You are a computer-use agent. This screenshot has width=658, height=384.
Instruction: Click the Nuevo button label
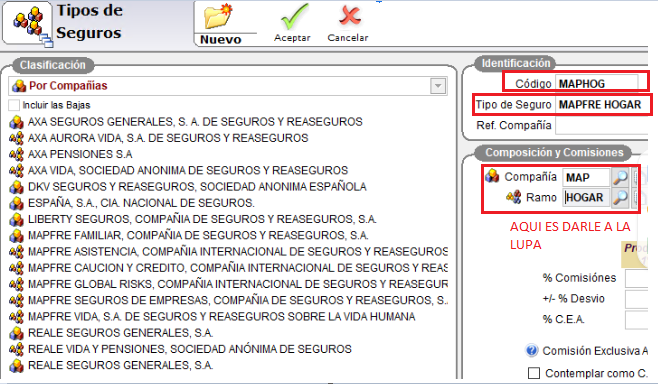(221, 39)
